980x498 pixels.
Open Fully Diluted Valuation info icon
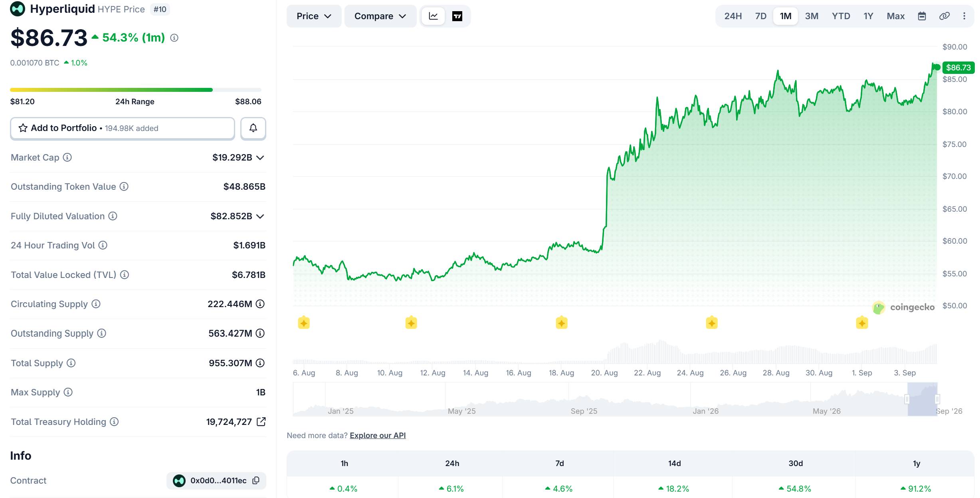click(113, 216)
